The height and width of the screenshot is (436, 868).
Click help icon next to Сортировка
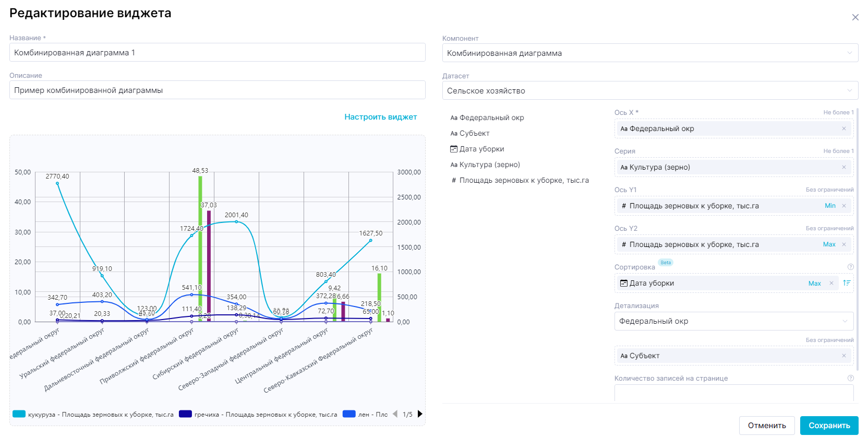tap(850, 267)
